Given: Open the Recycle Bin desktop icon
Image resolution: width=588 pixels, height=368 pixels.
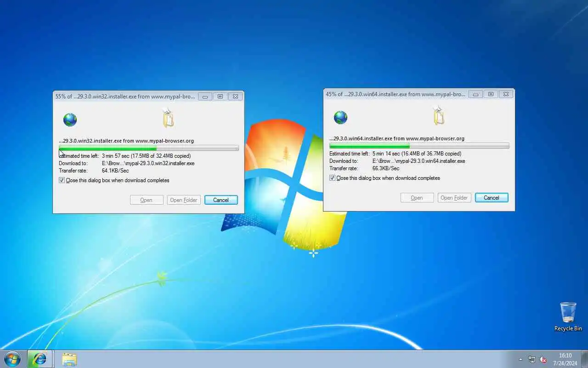Looking at the screenshot, I should click(568, 316).
